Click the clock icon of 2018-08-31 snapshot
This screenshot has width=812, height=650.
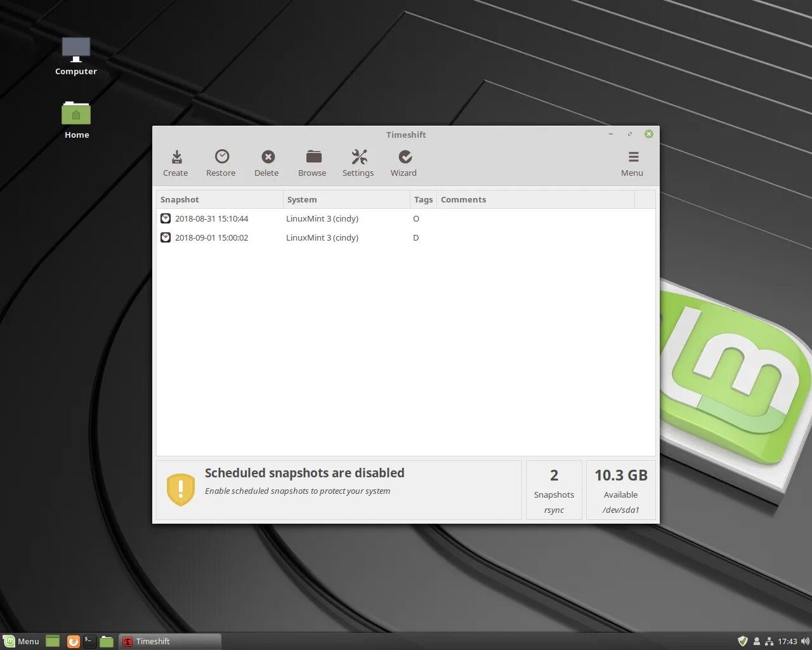(x=166, y=218)
